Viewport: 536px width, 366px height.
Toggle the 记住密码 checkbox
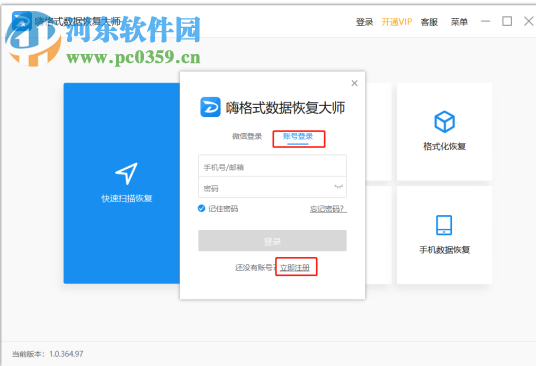pyautogui.click(x=201, y=208)
